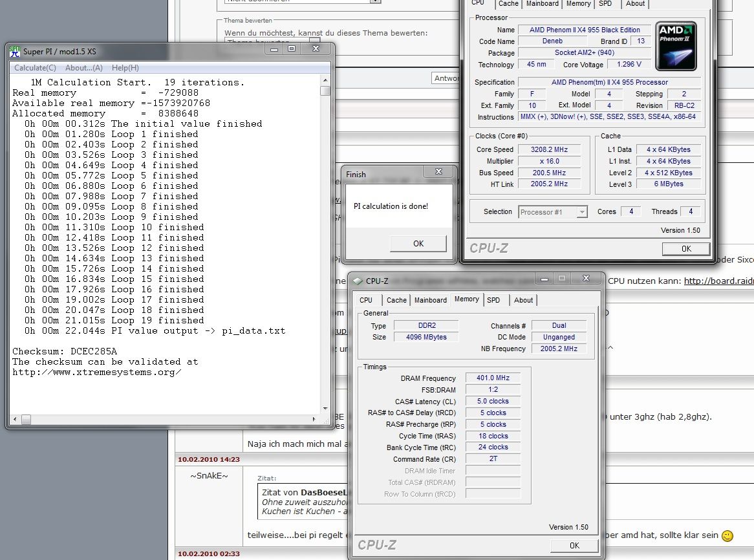
Task: Click the Loop 19 finished line
Action: coord(114,321)
